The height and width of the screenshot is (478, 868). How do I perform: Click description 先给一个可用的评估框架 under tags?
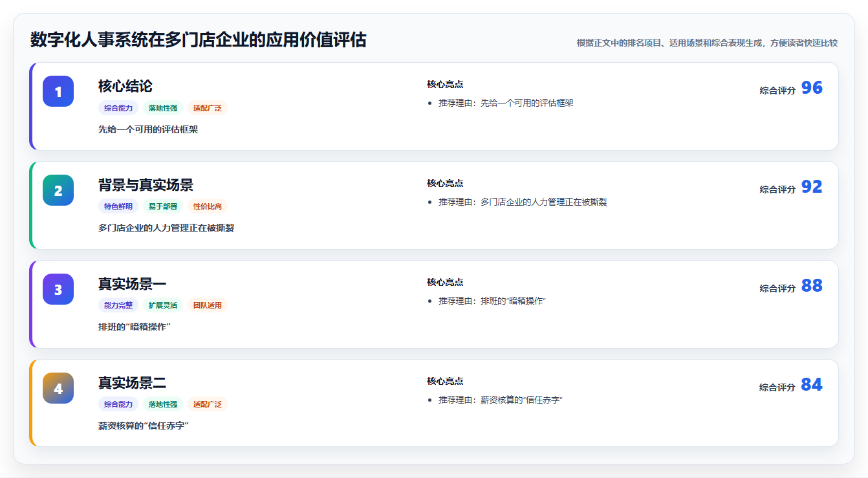(148, 129)
